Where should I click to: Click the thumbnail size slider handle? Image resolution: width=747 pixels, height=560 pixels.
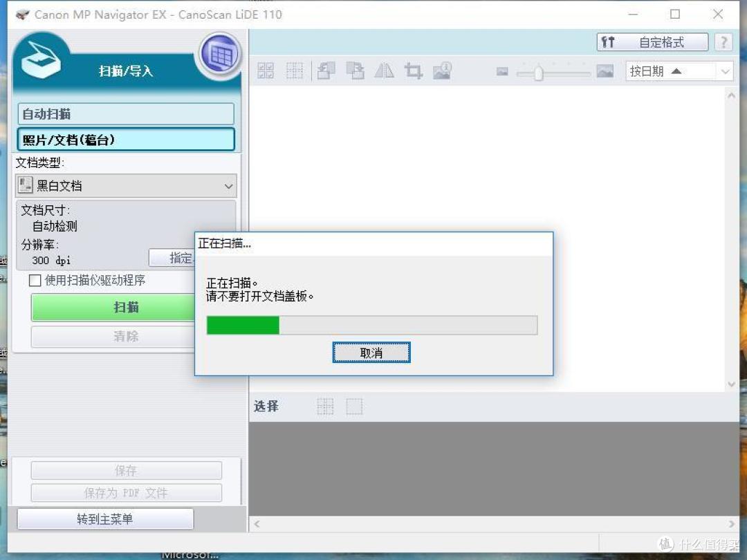(538, 73)
